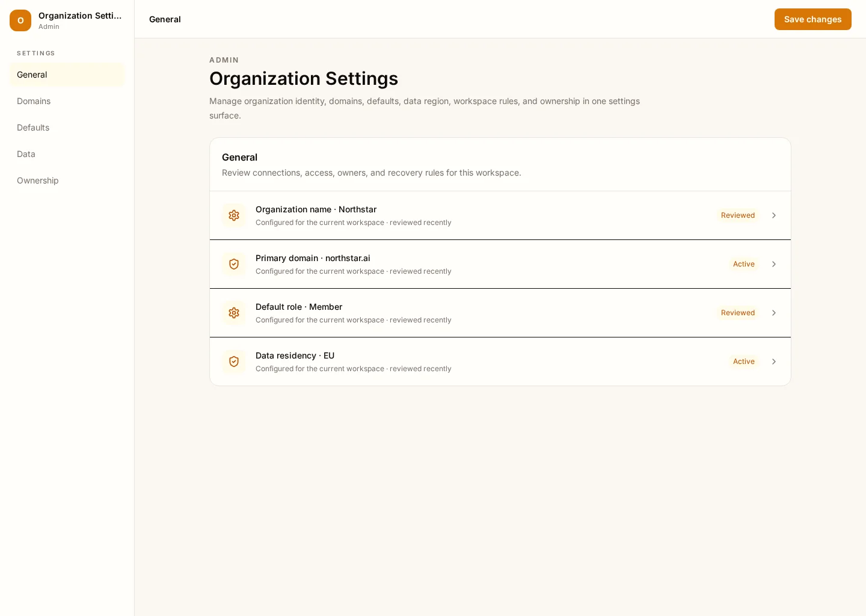Click the Active badge on Primary domain

pyautogui.click(x=744, y=264)
